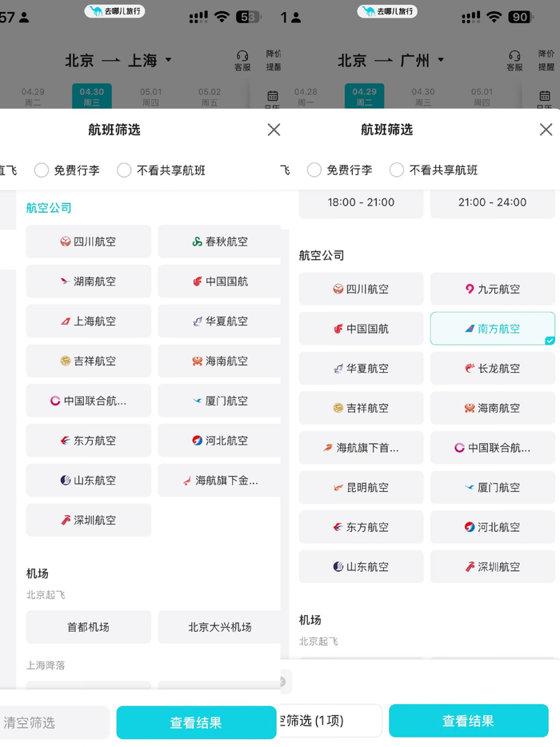560x747 pixels.
Task: Select 长龙航空 airline chip
Action: pos(492,368)
